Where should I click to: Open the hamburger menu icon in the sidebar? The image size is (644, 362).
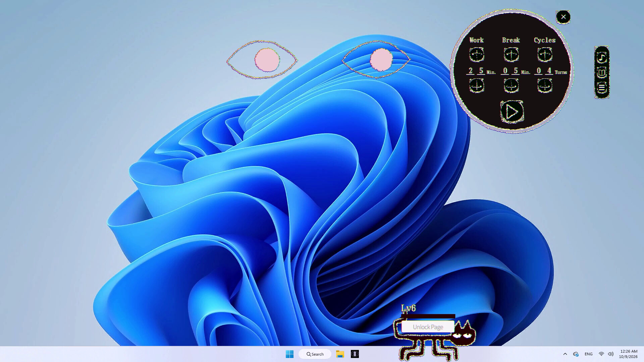coord(602,88)
